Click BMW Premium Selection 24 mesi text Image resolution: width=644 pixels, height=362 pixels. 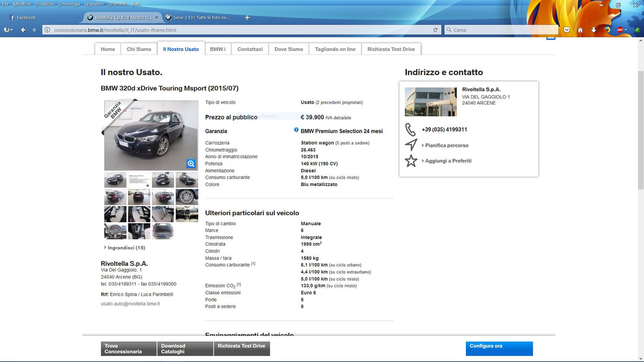pos(342,131)
